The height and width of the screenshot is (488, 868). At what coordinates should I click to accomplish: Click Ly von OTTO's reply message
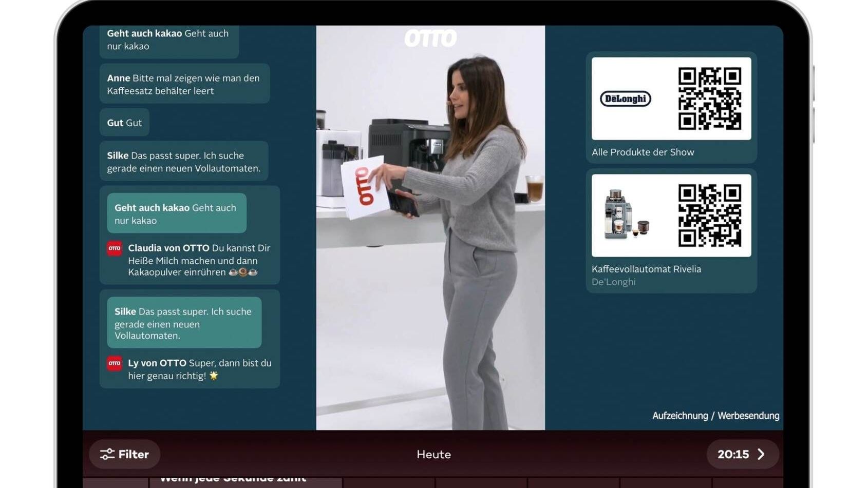[x=200, y=369]
